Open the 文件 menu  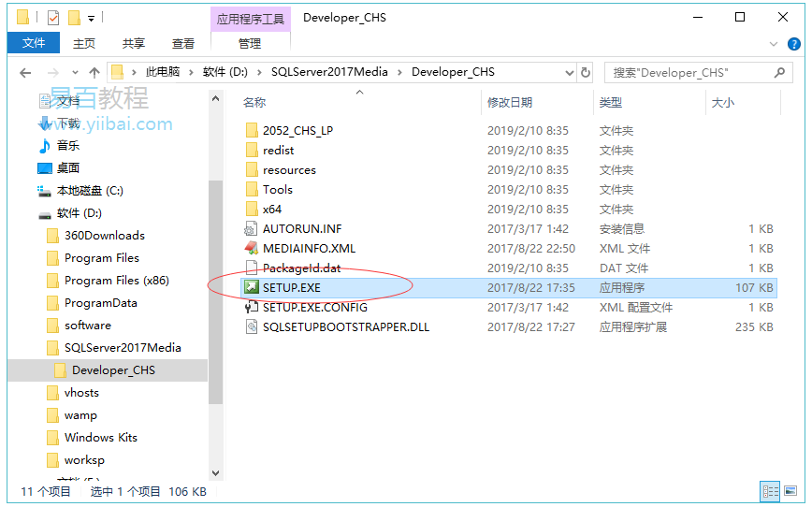coord(34,43)
